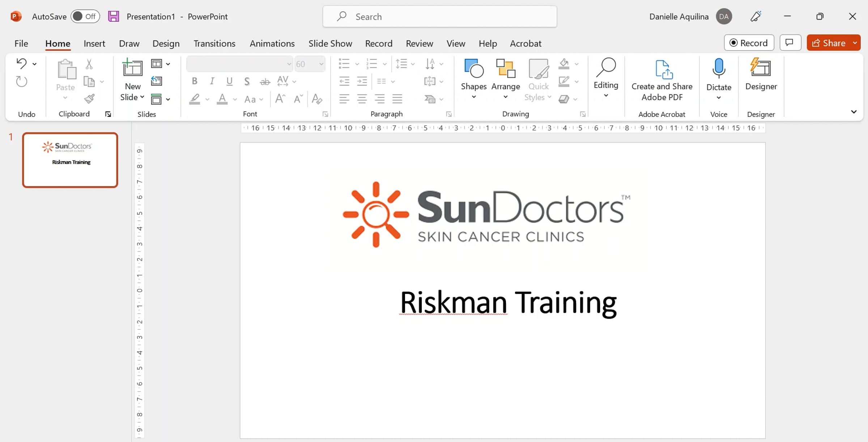The height and width of the screenshot is (442, 868).
Task: Click the Decrease List Level icon
Action: click(344, 81)
